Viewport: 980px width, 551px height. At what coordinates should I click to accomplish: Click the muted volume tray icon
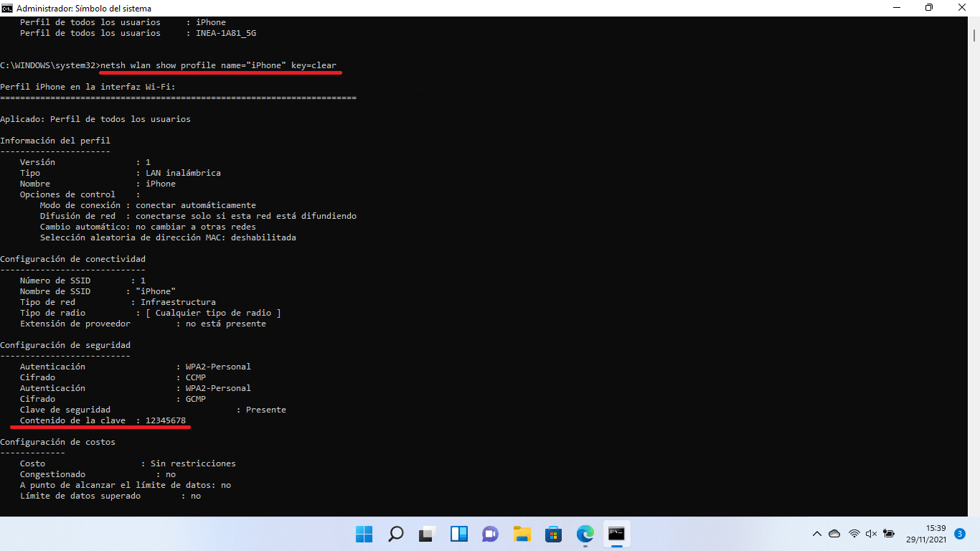tap(871, 534)
